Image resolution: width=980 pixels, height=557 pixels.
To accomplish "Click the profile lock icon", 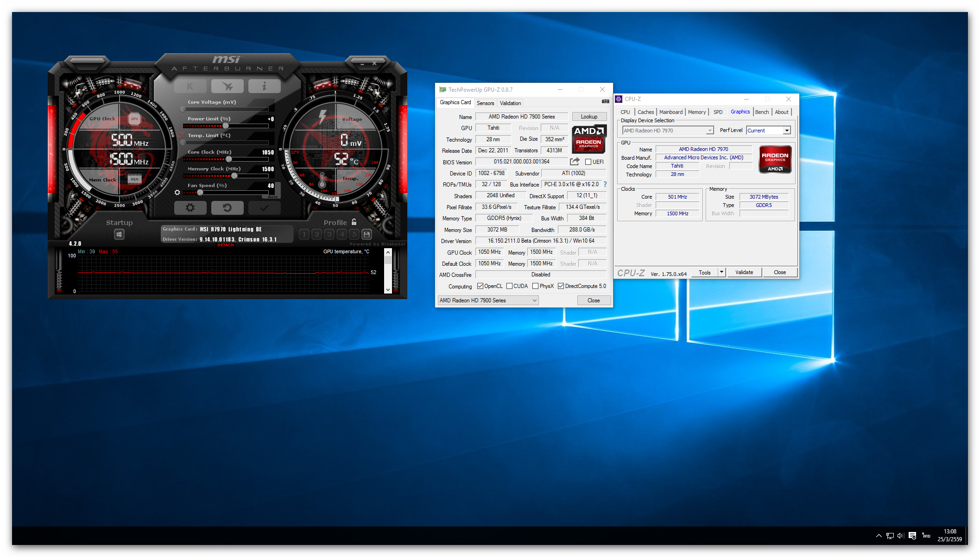I will tap(354, 222).
